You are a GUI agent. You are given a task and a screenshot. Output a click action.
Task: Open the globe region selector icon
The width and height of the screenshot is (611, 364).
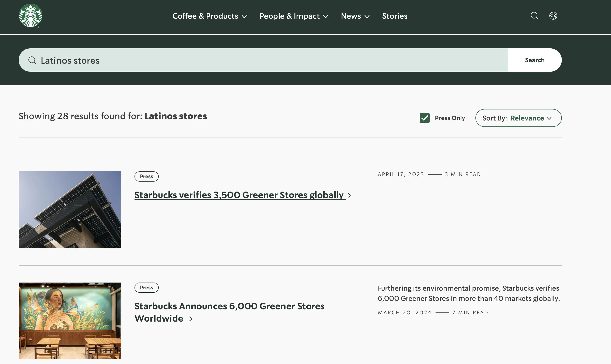pyautogui.click(x=553, y=16)
